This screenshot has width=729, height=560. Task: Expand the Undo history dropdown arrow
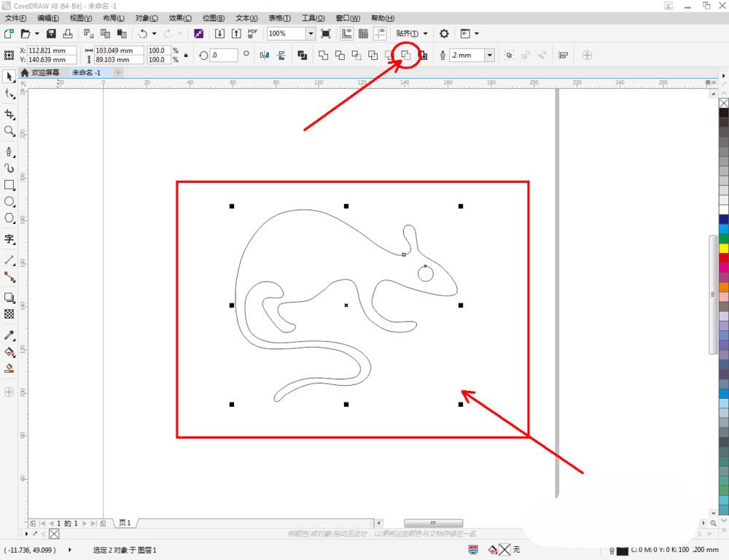pyautogui.click(x=154, y=34)
